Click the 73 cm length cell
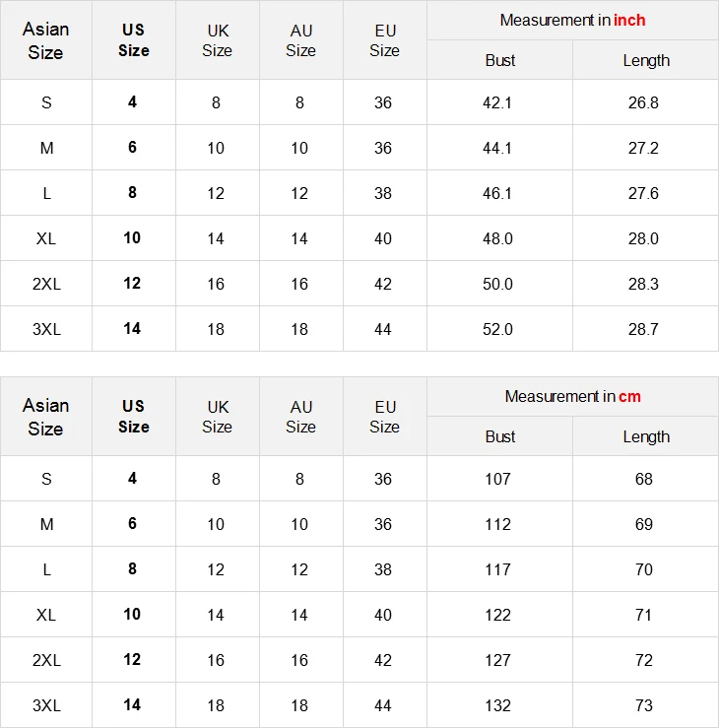This screenshot has height=728, width=719. 644,705
